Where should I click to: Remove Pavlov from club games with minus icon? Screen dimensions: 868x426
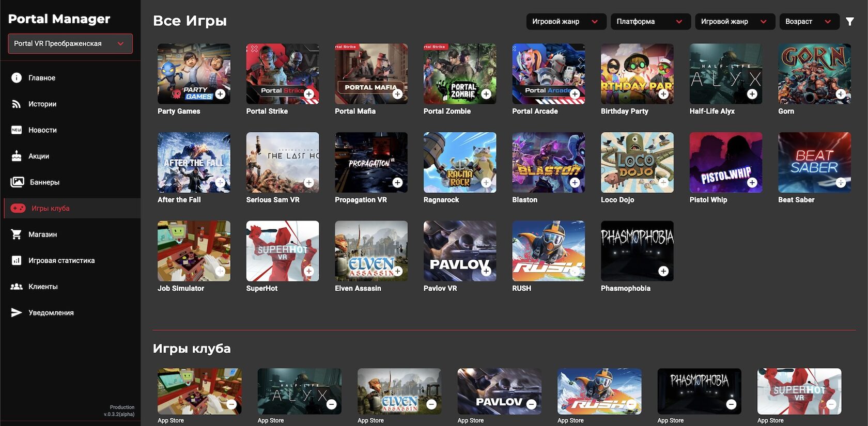pos(532,404)
